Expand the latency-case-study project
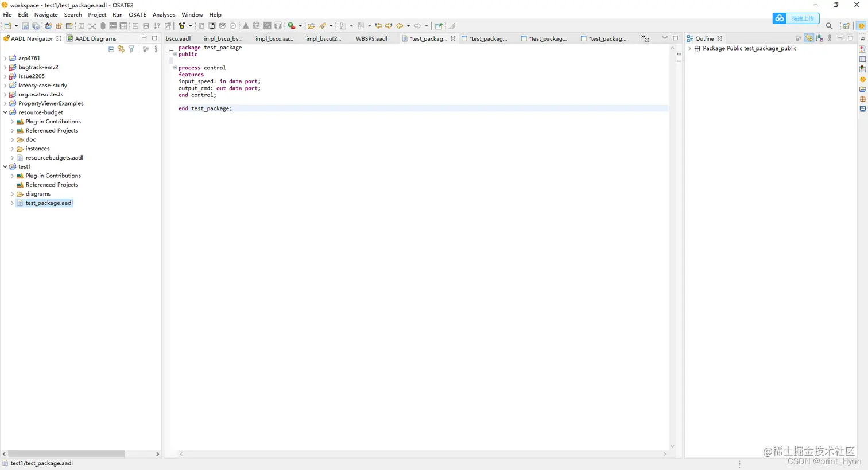 click(x=5, y=86)
